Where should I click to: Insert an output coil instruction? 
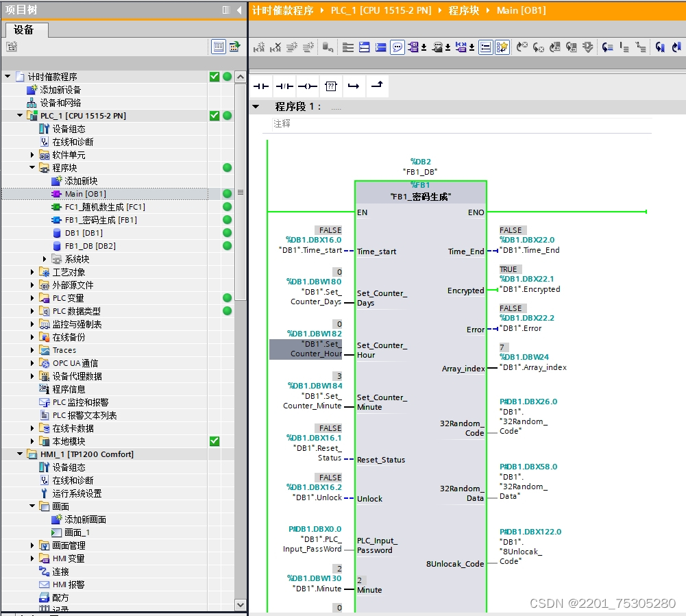pos(308,86)
